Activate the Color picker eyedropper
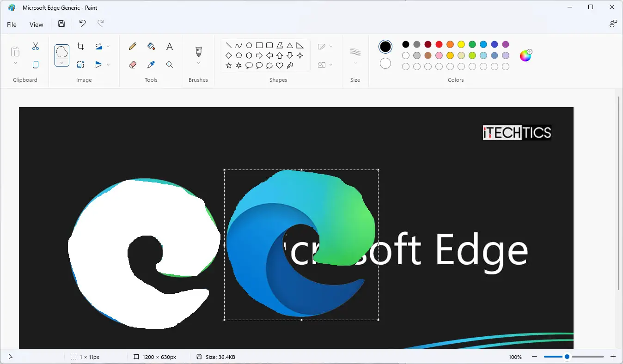623x364 pixels. click(x=151, y=65)
